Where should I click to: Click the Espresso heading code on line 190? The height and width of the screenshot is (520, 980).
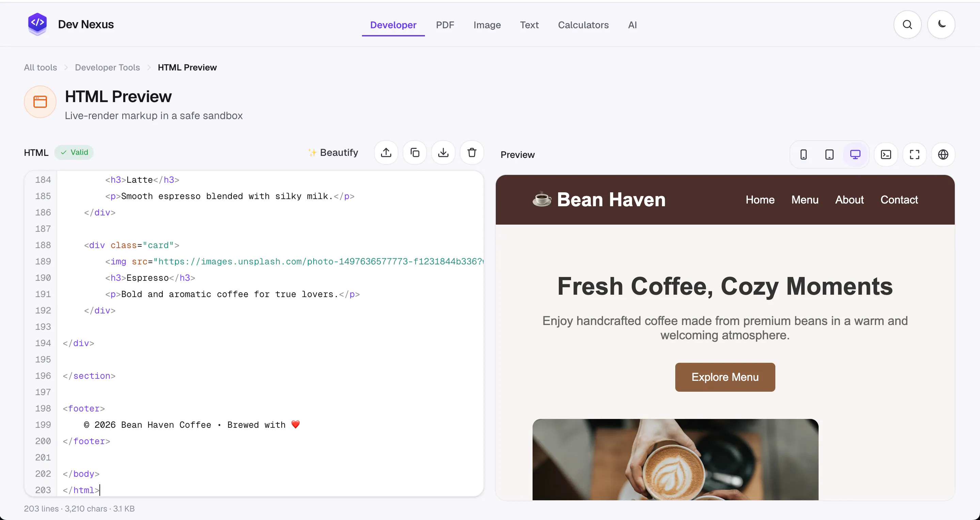[x=150, y=278]
